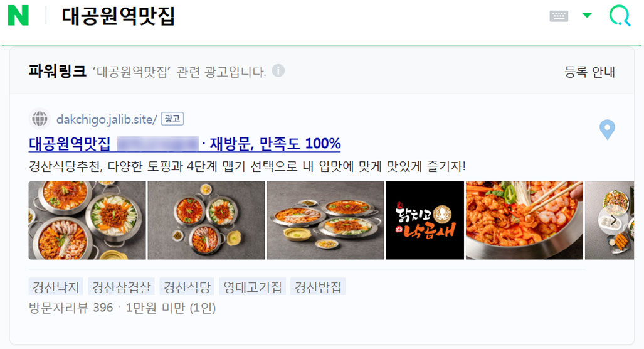The height and width of the screenshot is (349, 644).
Task: Open the 대공원역맛집 재방문 만족도 100% title
Action: [x=184, y=144]
